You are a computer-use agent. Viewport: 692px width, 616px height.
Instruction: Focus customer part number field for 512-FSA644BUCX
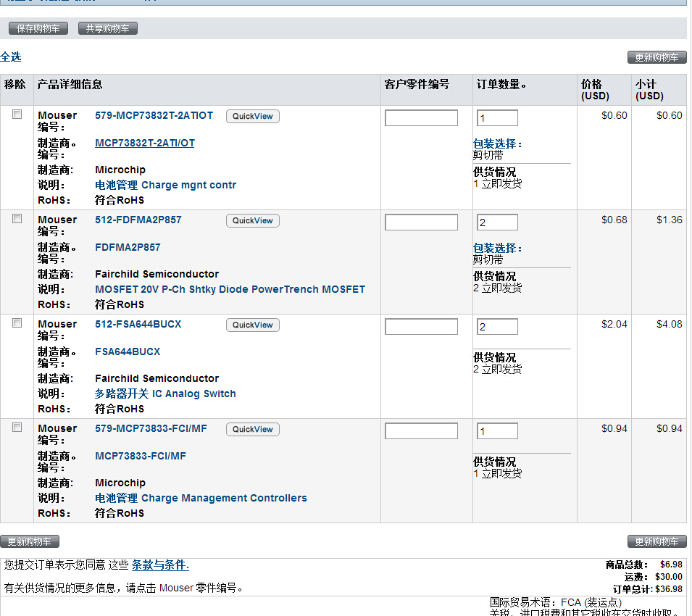click(x=422, y=327)
